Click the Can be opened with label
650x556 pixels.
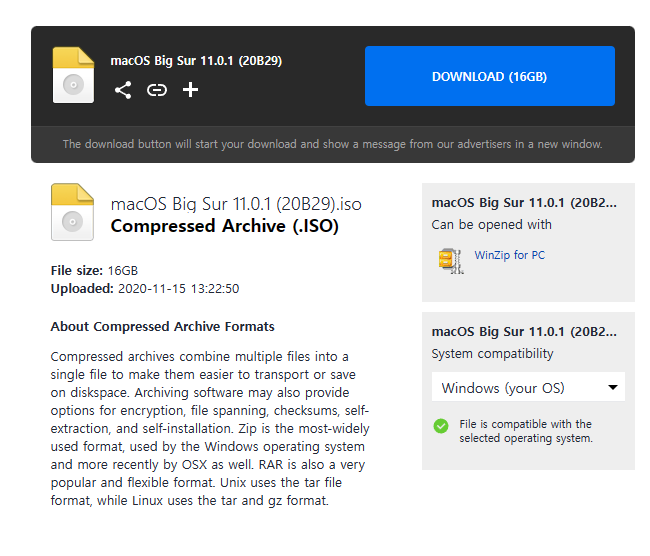pos(492,225)
